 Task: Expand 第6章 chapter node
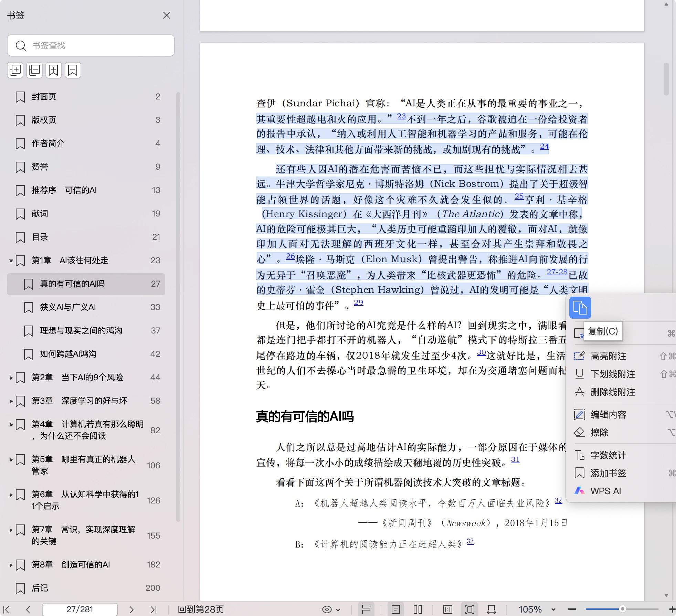11,495
